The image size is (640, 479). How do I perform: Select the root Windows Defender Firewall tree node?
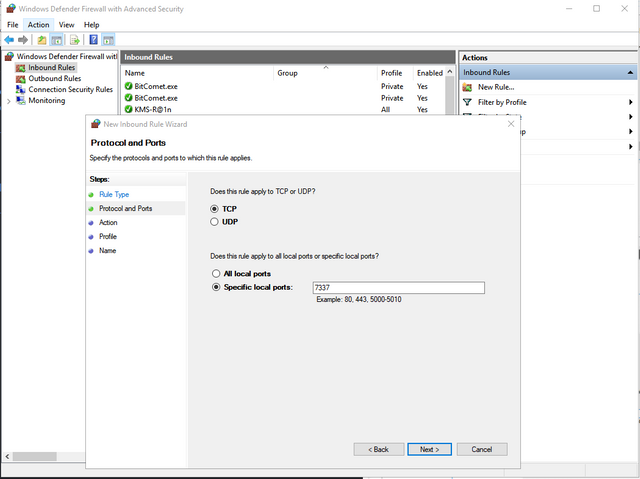(x=67, y=56)
